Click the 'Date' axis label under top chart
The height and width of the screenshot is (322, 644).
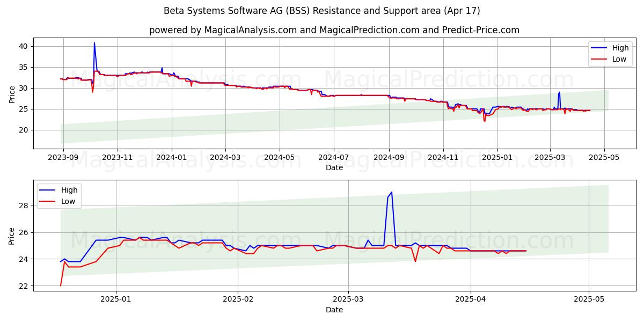[x=334, y=167]
